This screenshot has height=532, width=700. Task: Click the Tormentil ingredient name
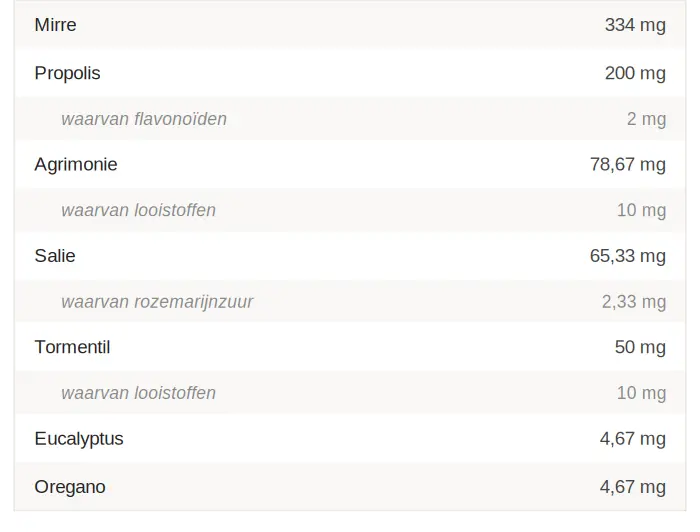[x=72, y=347]
